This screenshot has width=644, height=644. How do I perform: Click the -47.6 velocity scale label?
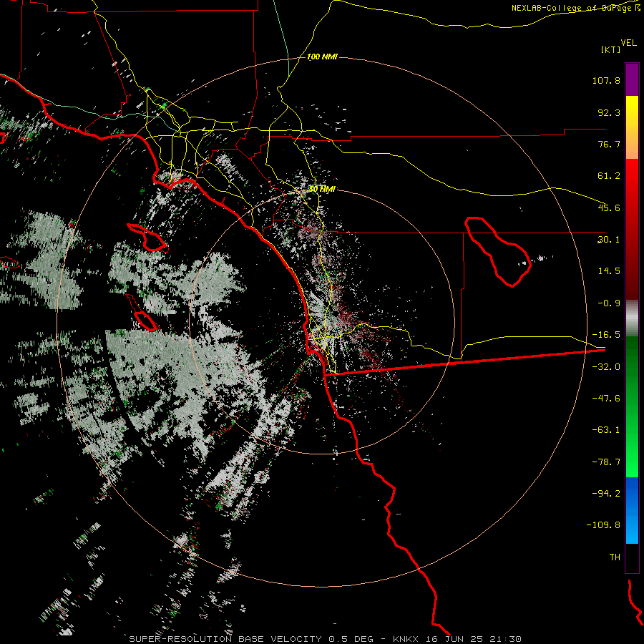606,399
